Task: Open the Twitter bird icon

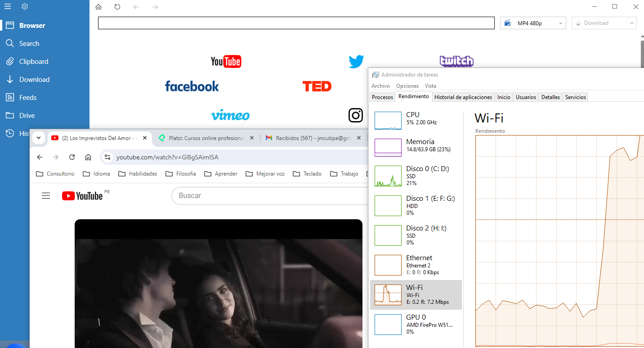Action: pos(356,62)
